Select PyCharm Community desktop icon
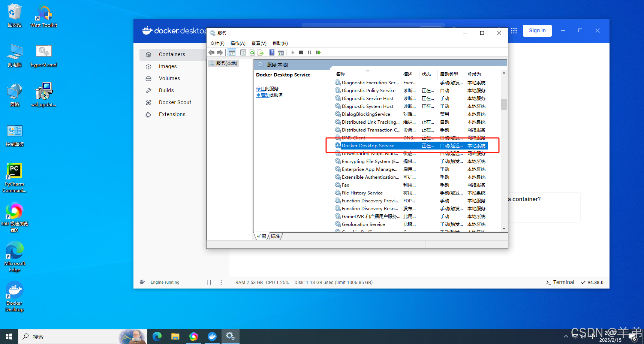Image resolution: width=644 pixels, height=344 pixels. (14, 178)
